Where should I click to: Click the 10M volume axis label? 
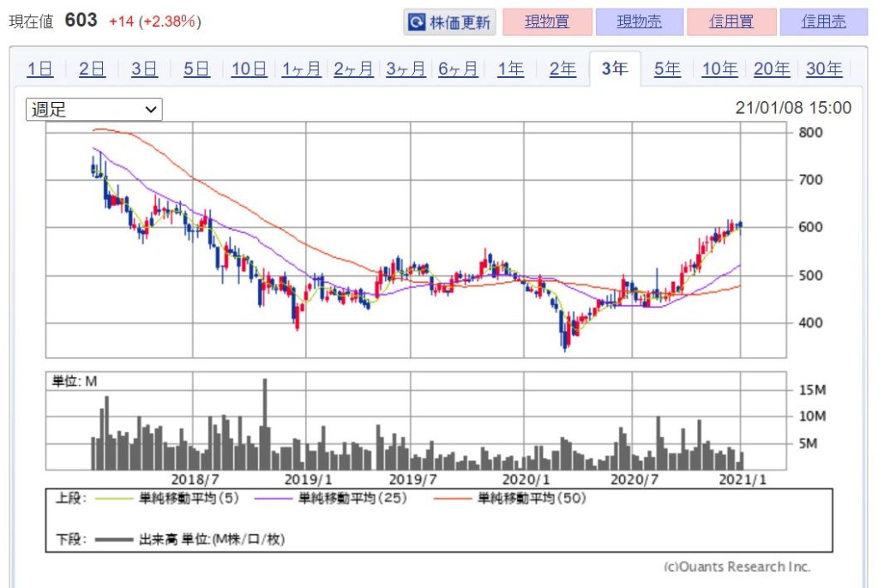tap(812, 416)
